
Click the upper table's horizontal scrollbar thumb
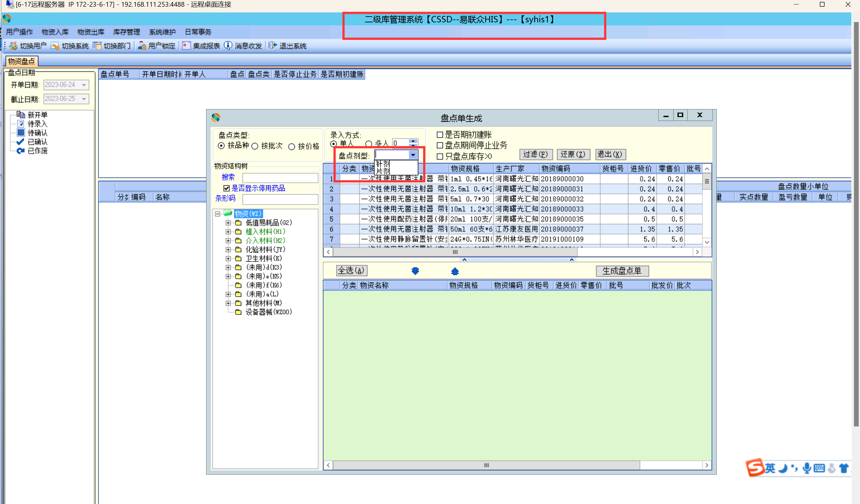pos(455,252)
